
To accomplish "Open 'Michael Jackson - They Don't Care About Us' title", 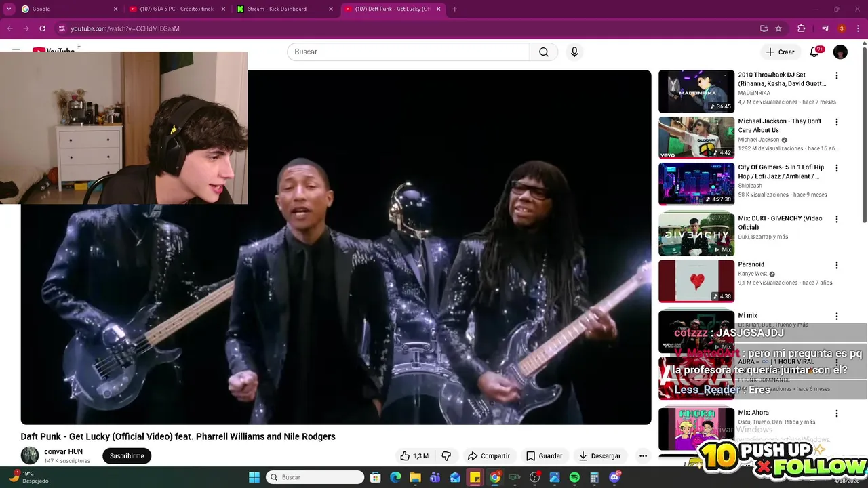I will pyautogui.click(x=780, y=126).
